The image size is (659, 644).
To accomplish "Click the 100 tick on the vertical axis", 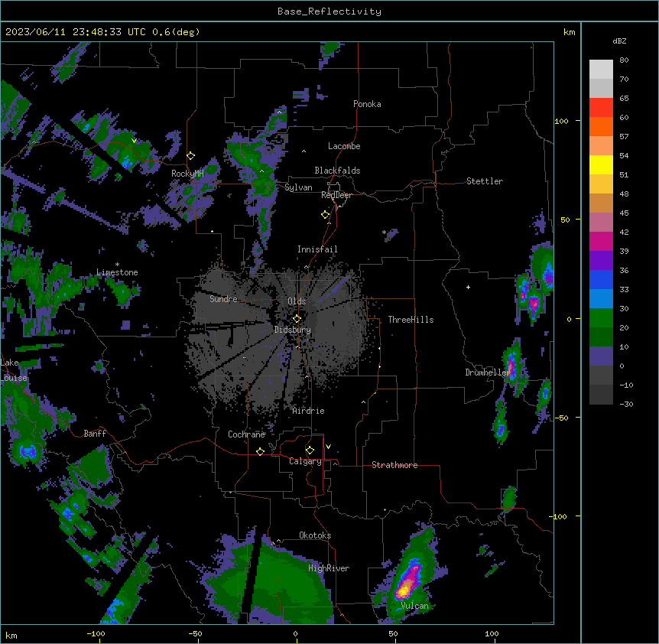I will pos(561,121).
